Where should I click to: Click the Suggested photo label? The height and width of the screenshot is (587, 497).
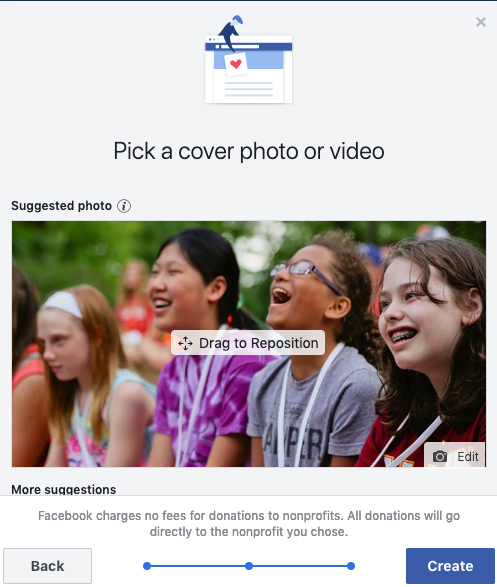[x=61, y=206]
